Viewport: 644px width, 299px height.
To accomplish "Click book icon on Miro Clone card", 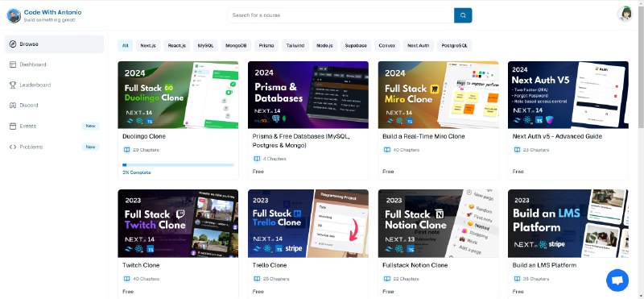I will (x=387, y=150).
